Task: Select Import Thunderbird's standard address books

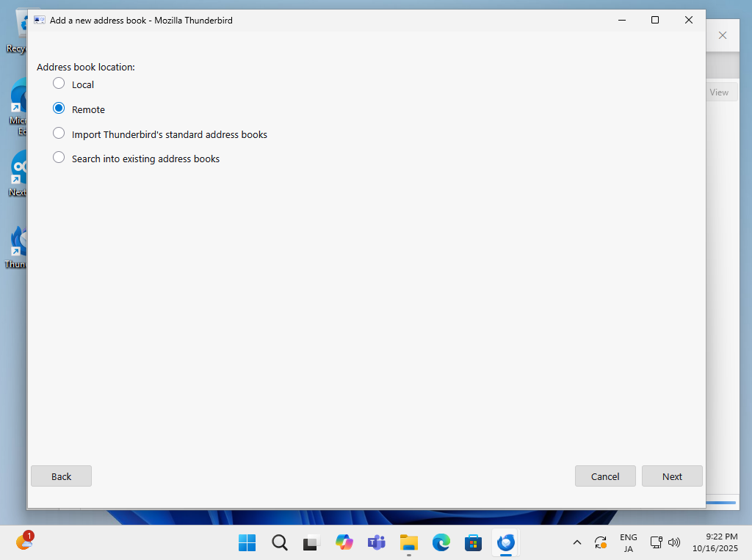Action: point(59,134)
